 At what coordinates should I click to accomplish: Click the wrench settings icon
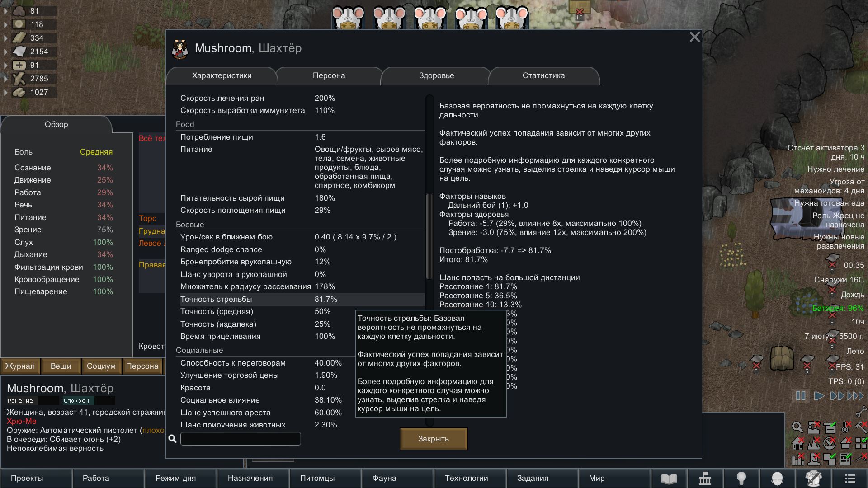pos(861,411)
